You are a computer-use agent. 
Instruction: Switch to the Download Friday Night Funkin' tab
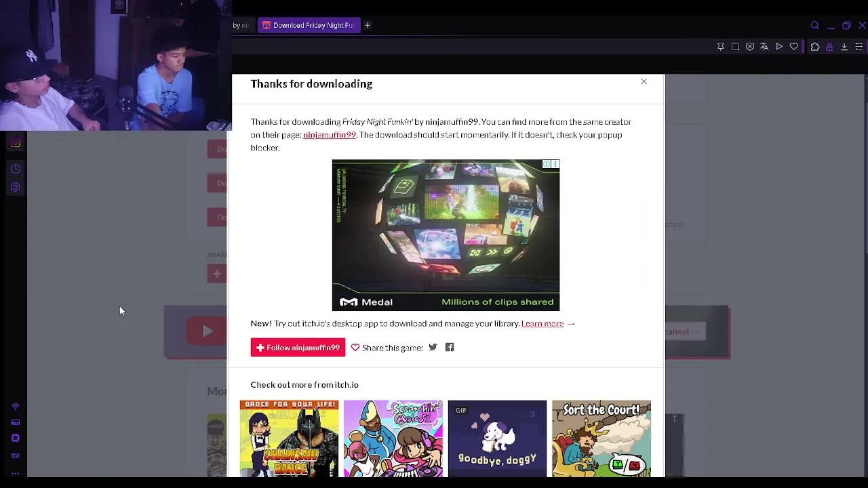point(309,25)
